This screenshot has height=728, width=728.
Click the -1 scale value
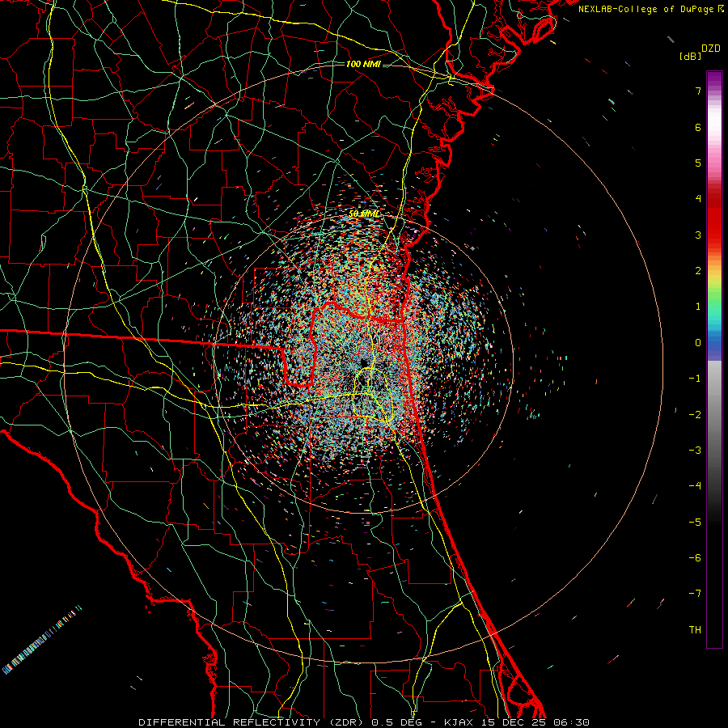pos(695,379)
